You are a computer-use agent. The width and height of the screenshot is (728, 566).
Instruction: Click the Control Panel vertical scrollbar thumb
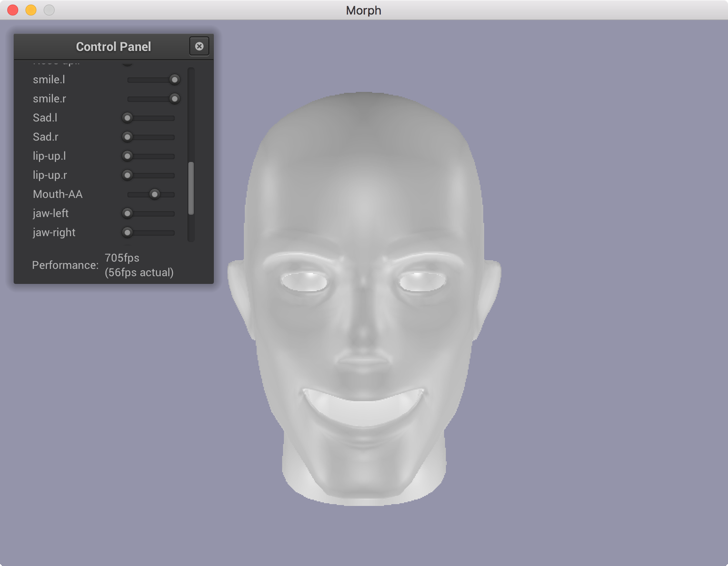[x=191, y=188]
